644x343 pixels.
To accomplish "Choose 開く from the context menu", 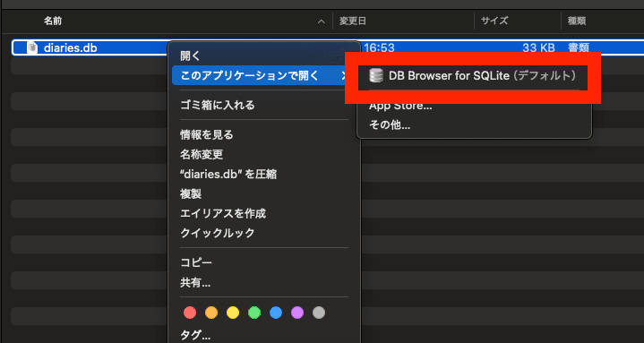I will pyautogui.click(x=190, y=56).
